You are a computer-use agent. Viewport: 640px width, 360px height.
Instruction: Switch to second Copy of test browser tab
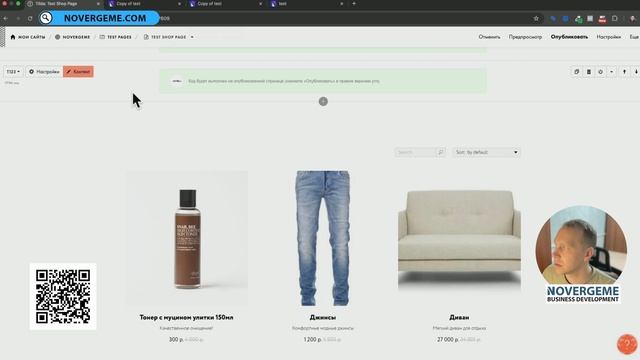[224, 4]
